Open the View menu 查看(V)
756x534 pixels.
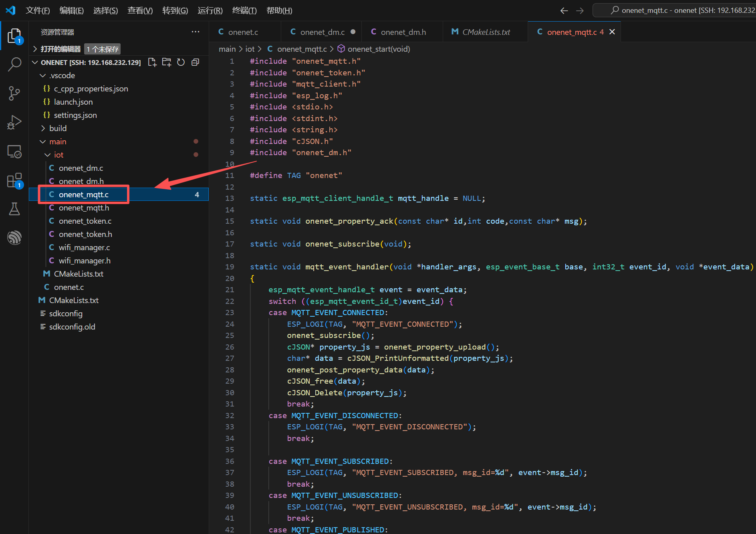coord(140,10)
